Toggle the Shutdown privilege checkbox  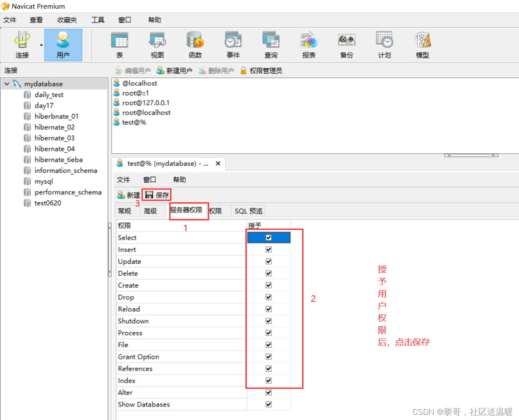268,321
